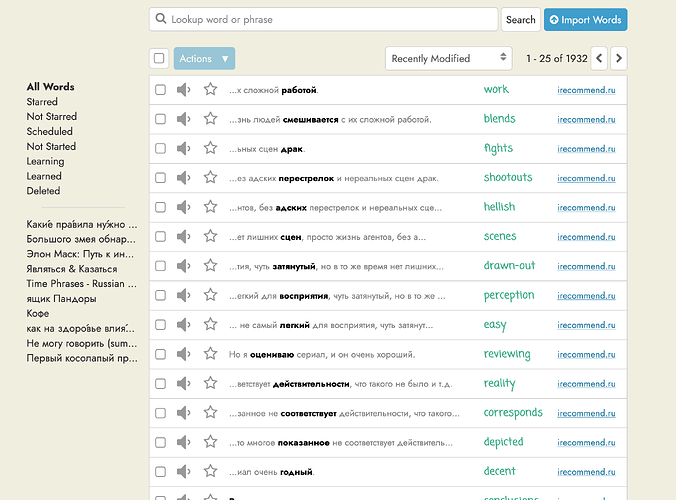
Task: Filter by Learning words
Action: (x=45, y=161)
